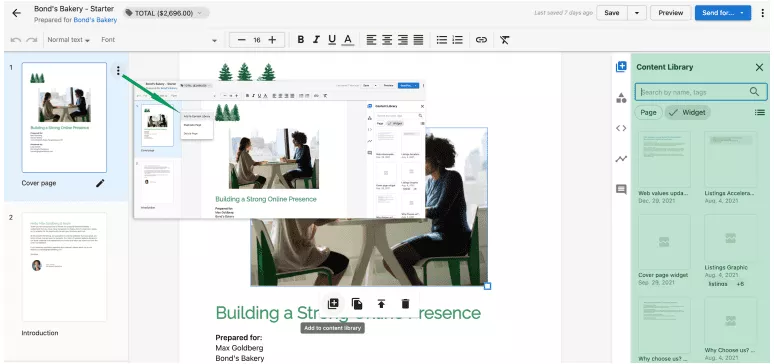Expand the TOTAL ($2,696.00) chip
This screenshot has width=774, height=364.
(166, 13)
